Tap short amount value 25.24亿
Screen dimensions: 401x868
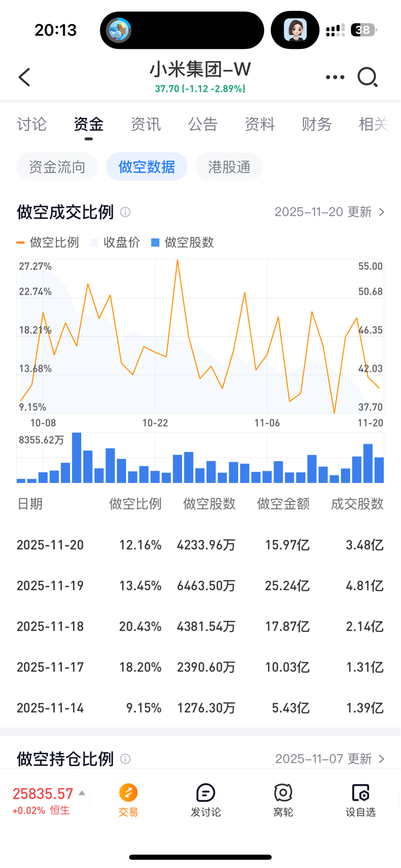pyautogui.click(x=287, y=586)
